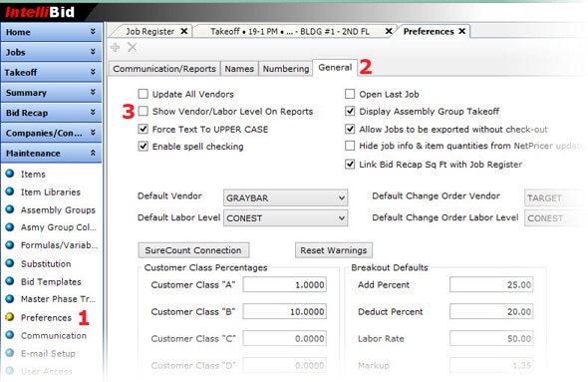The image size is (588, 382).
Task: Click the Formulas/Variab... bullet icon
Action: (x=10, y=245)
